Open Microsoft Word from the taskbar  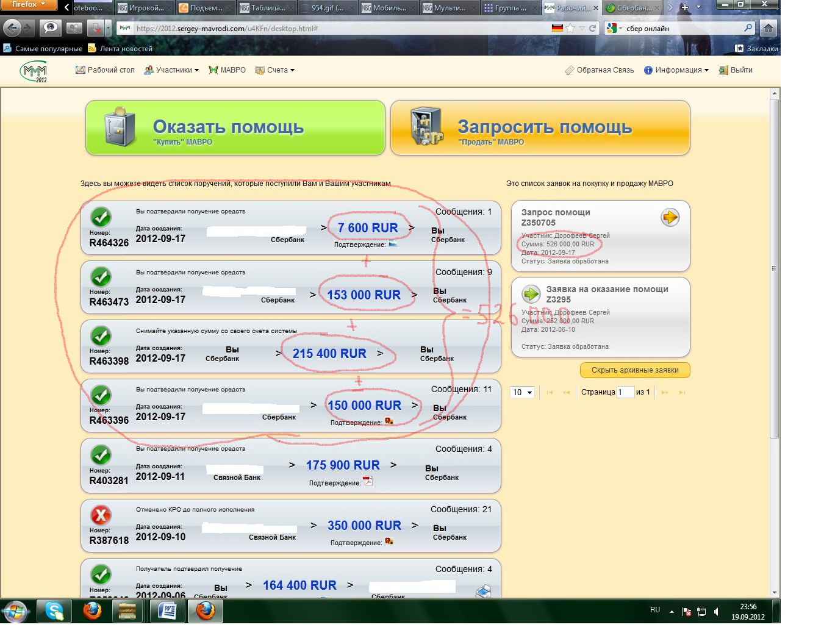167,610
